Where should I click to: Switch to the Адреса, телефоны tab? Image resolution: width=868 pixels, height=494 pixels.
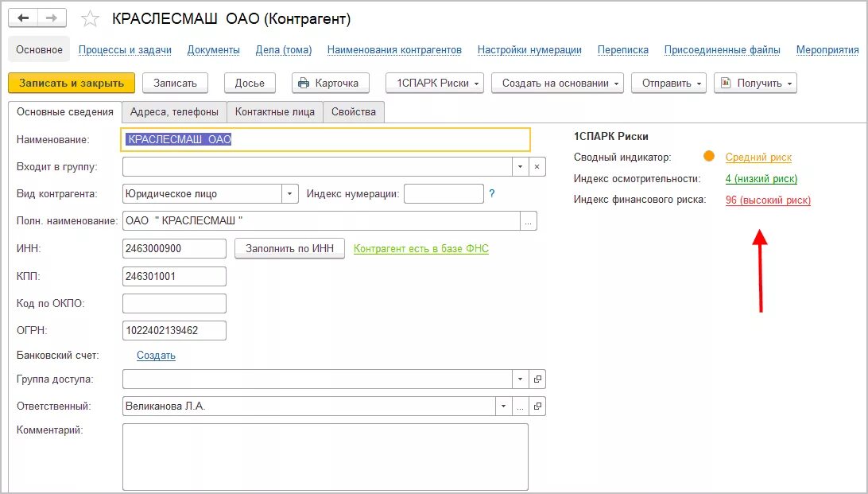click(x=174, y=111)
